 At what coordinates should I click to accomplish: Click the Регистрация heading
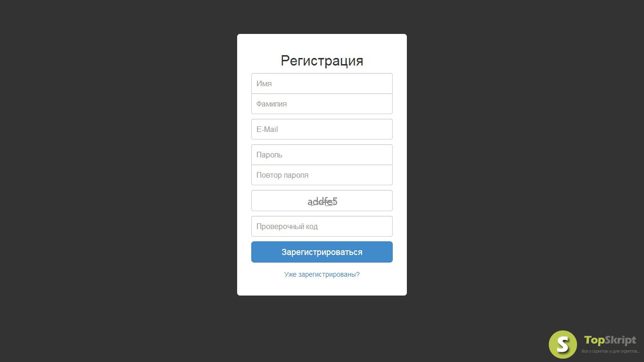[x=322, y=61]
